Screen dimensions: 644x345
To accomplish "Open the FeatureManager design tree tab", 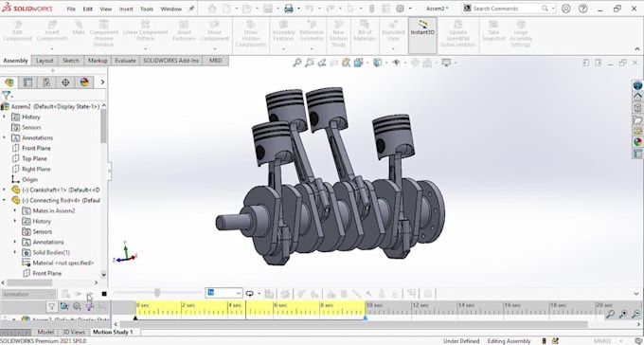I will (x=9, y=82).
